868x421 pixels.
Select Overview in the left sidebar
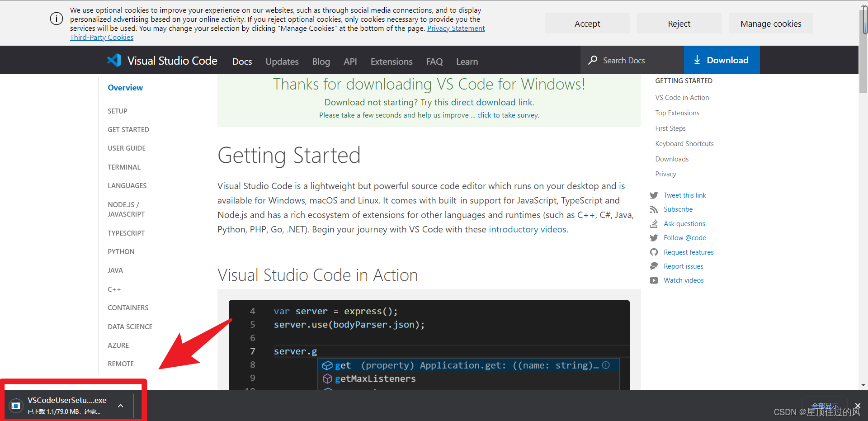tap(125, 88)
